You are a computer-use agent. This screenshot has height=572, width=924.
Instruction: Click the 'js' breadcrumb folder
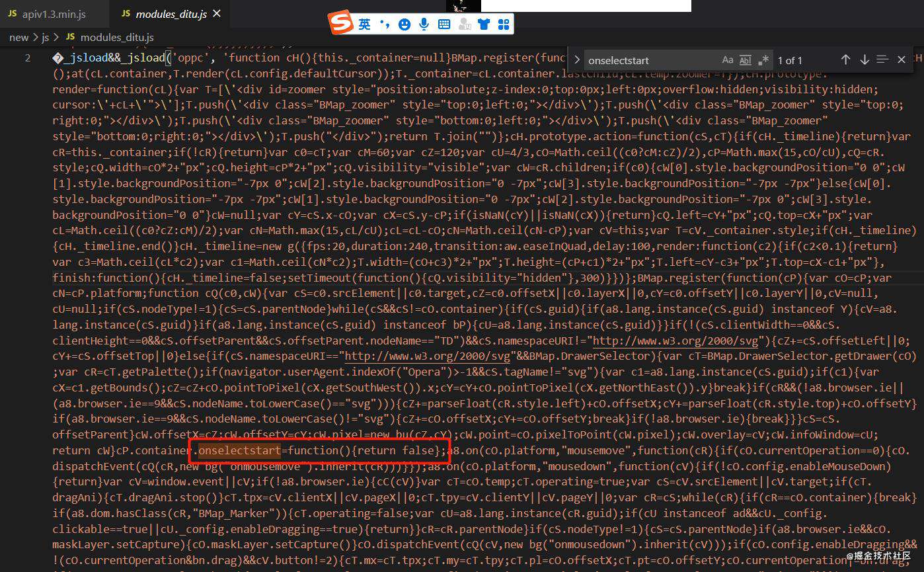pos(46,37)
